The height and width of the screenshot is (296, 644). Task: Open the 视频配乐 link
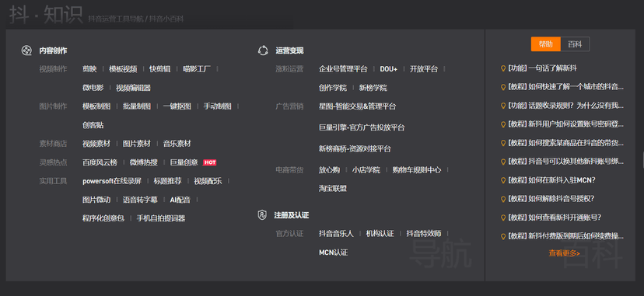[208, 181]
